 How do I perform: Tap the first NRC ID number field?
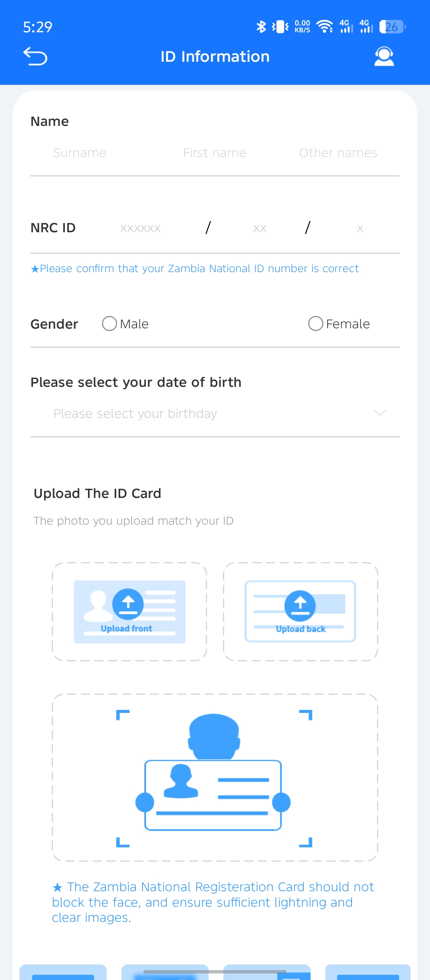pyautogui.click(x=141, y=228)
